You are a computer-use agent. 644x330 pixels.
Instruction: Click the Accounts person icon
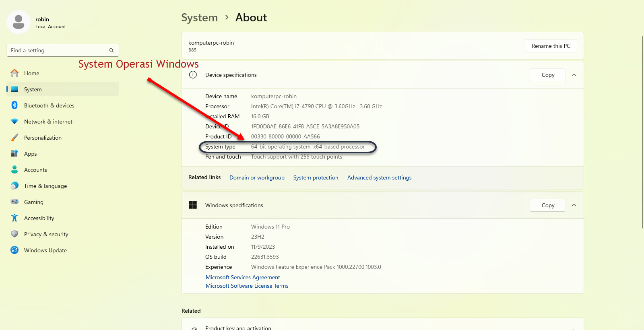14,169
